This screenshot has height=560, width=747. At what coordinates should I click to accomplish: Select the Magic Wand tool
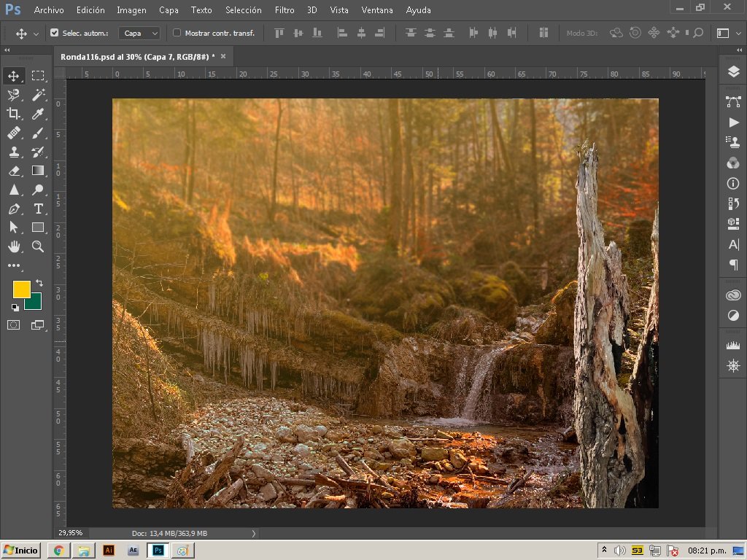coord(38,95)
